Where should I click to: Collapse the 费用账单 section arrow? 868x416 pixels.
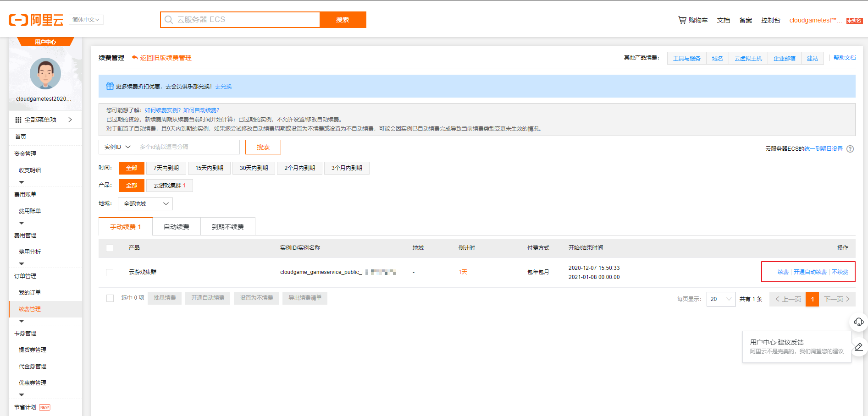(x=22, y=223)
